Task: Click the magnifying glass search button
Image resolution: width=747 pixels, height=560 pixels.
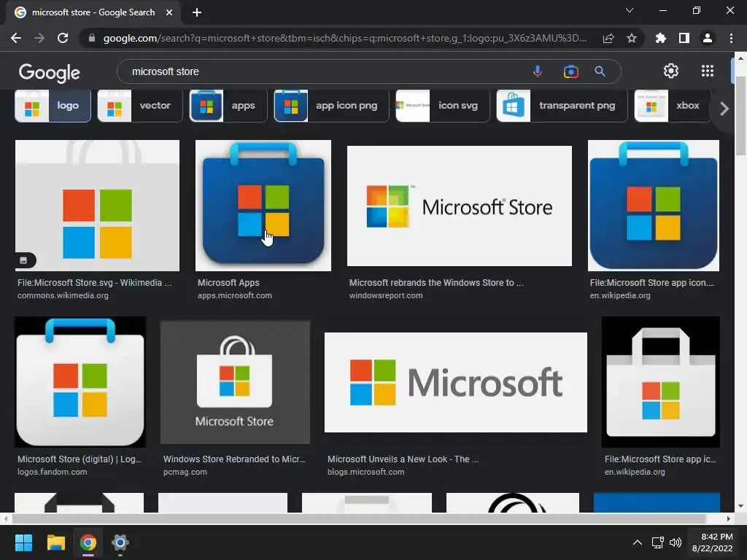Action: point(600,71)
